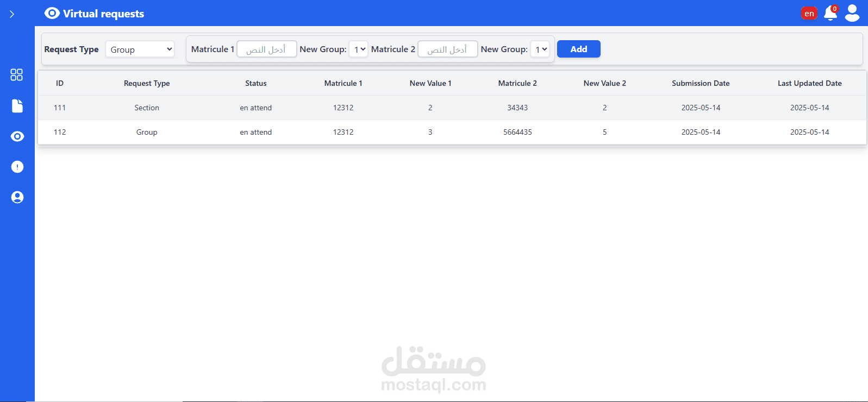Select the row with ID 111

pyautogui.click(x=452, y=108)
